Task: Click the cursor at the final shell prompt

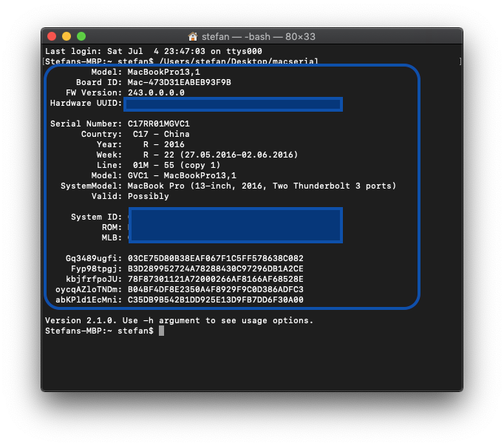Action: pos(161,331)
